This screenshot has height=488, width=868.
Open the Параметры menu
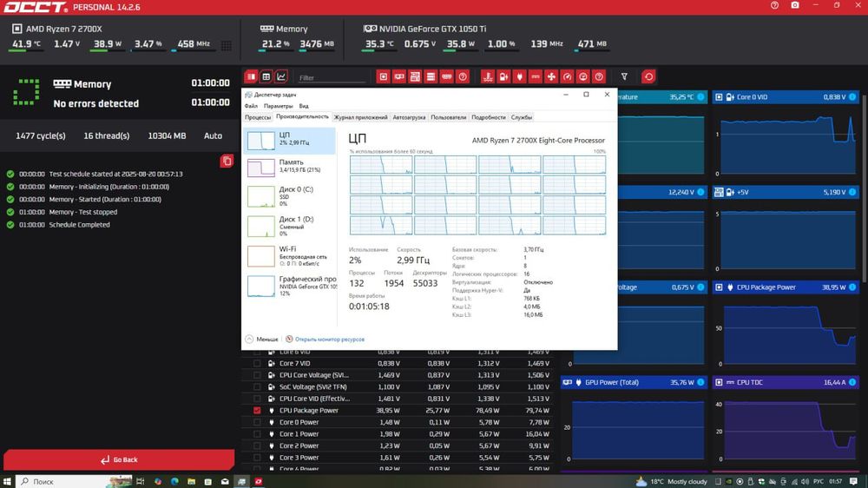pyautogui.click(x=278, y=106)
